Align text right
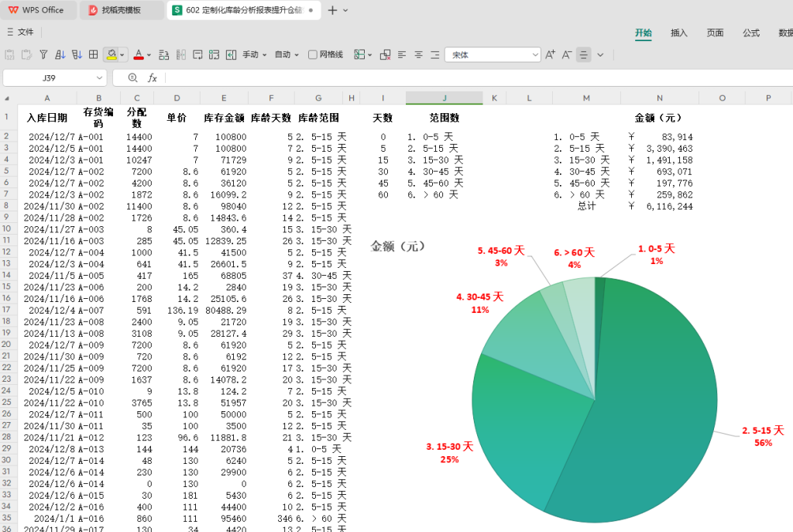This screenshot has height=532, width=793. (435, 55)
